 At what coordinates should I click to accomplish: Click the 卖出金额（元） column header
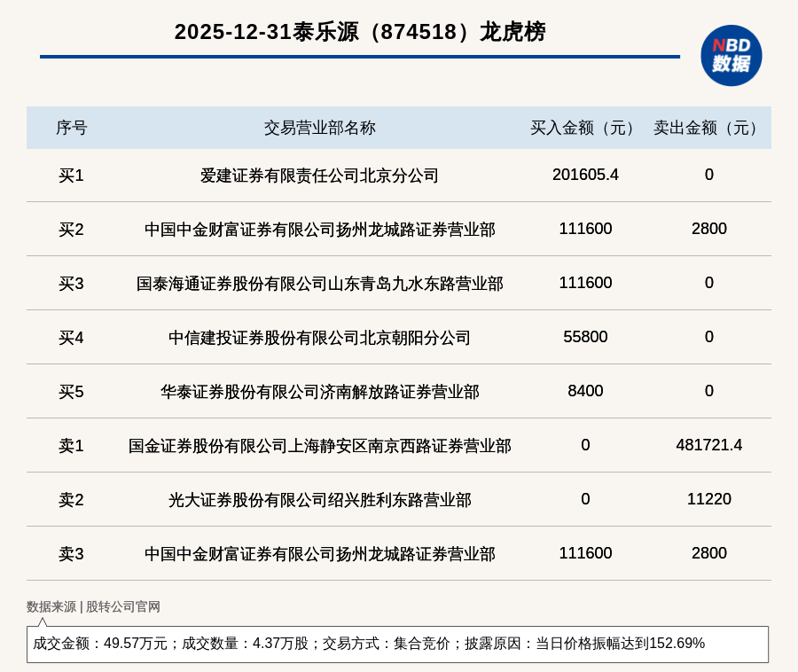click(708, 128)
